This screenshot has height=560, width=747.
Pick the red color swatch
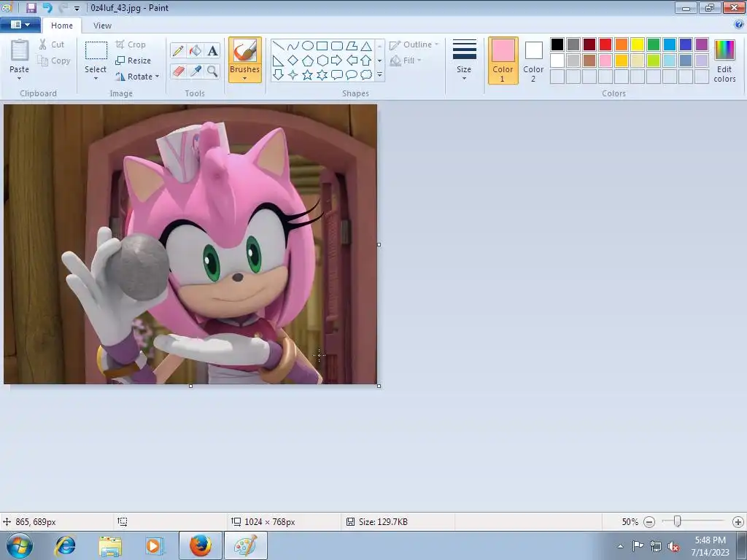coord(605,44)
